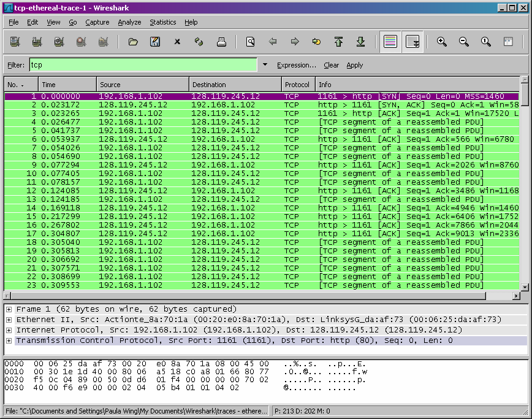Go to packet number icon
Image resolution: width=532 pixels, height=419 pixels.
point(316,42)
